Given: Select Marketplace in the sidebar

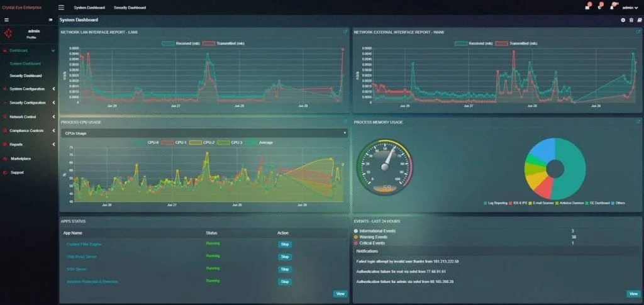Looking at the screenshot, I should coord(21,158).
